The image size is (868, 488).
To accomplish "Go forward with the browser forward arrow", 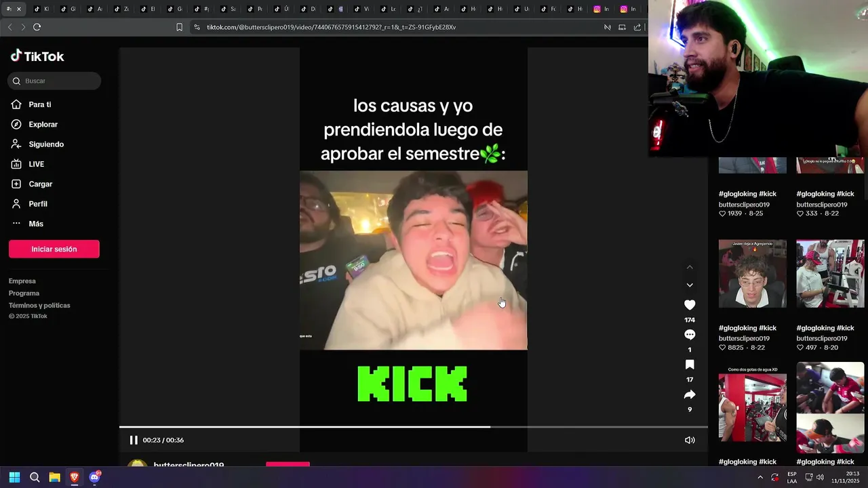I will [x=23, y=27].
